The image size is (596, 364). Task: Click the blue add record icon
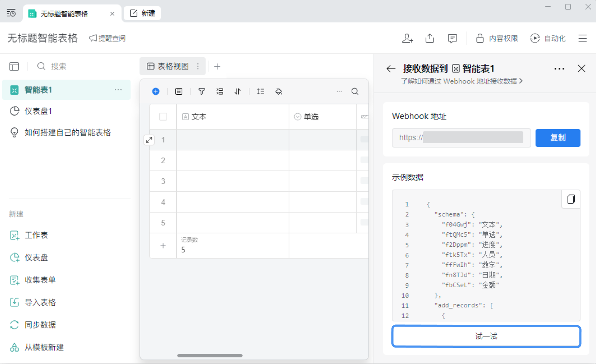click(156, 91)
